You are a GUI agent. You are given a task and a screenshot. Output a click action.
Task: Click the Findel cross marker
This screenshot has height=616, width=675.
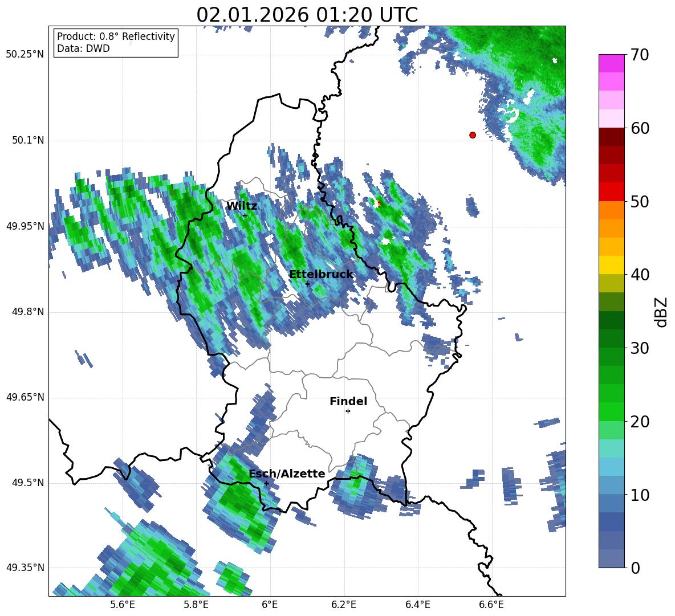coord(348,411)
